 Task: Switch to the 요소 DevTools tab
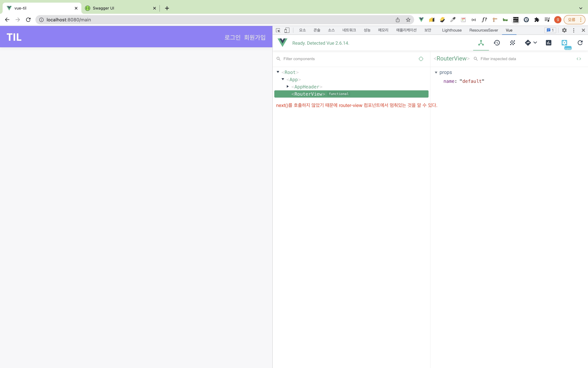tap(302, 30)
